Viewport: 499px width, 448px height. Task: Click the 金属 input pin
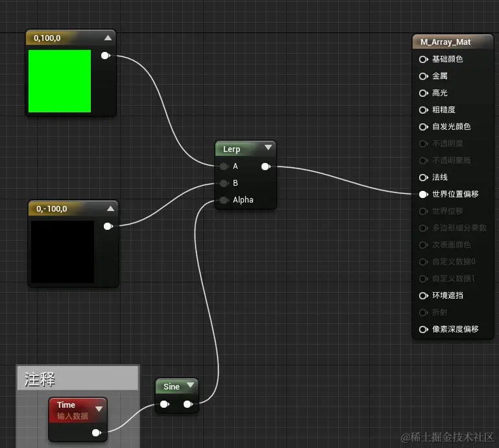[x=424, y=76]
